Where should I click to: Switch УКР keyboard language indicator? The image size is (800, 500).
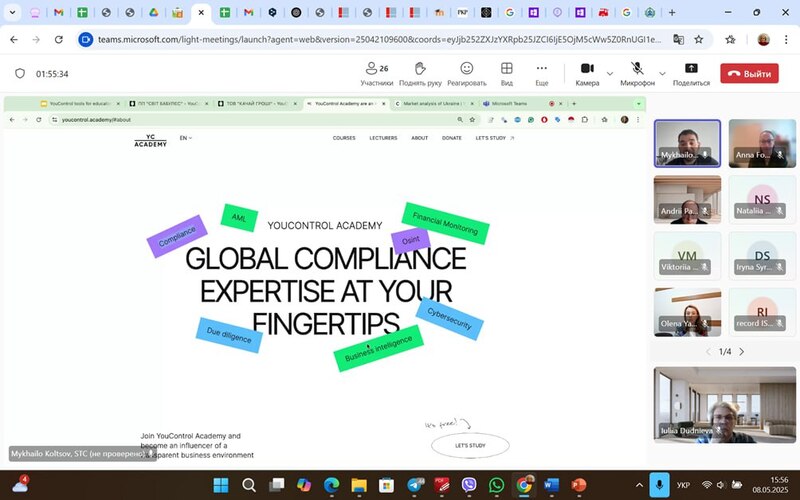(683, 485)
